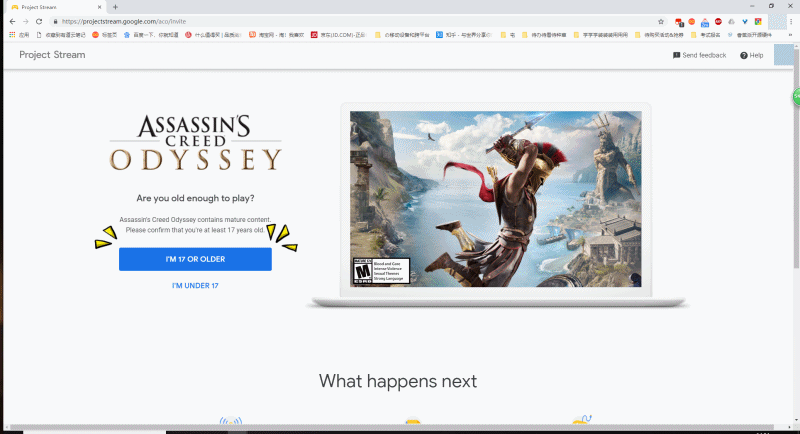Open a new tab with the plus button
The height and width of the screenshot is (434, 800).
(x=115, y=7)
